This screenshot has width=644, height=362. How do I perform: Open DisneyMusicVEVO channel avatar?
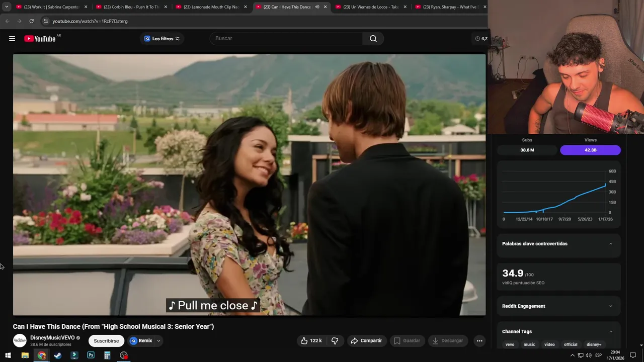[20, 340]
